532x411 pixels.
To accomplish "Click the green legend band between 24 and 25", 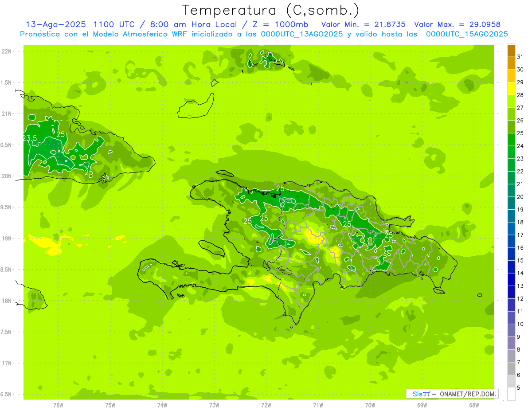I will coord(511,140).
